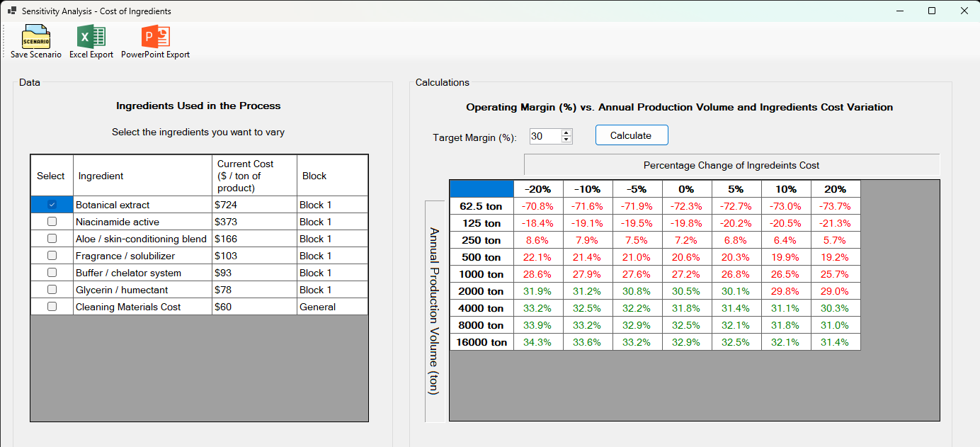The width and height of the screenshot is (980, 447).
Task: Check the Glycerin / humectant checkbox
Action: point(52,290)
